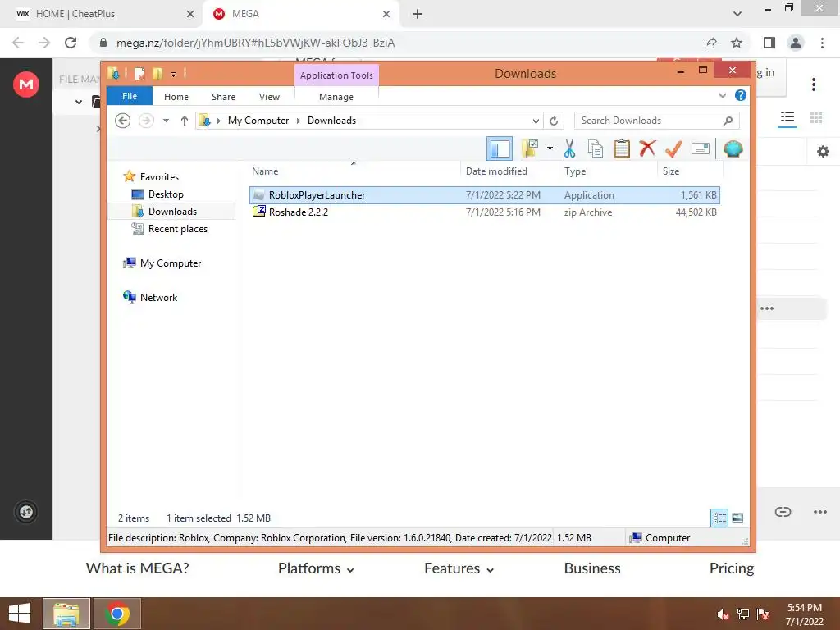The height and width of the screenshot is (630, 840).
Task: Click the Search Downloads field
Action: point(657,121)
